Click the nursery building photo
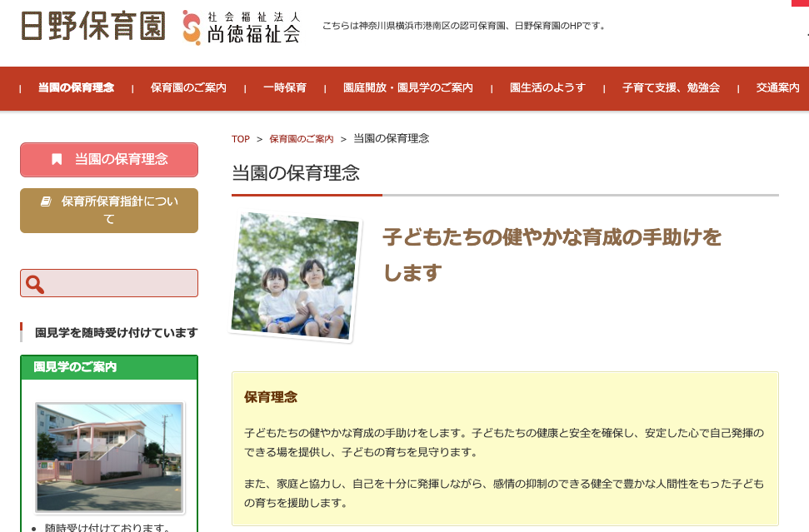This screenshot has height=532, width=809. point(109,457)
